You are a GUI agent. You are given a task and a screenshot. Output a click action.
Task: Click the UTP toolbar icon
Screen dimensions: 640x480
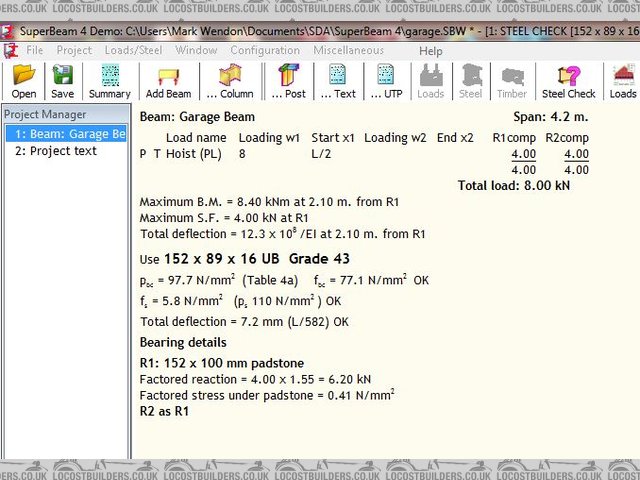pyautogui.click(x=386, y=80)
